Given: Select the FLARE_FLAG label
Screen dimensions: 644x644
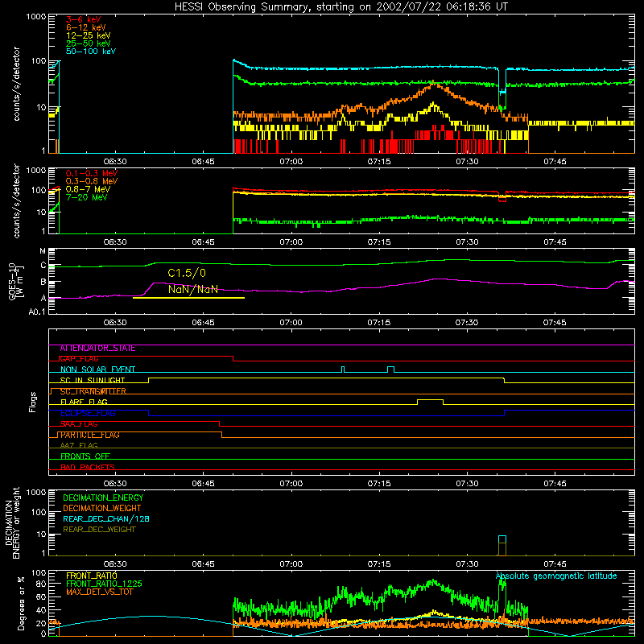Looking at the screenshot, I should (84, 402).
